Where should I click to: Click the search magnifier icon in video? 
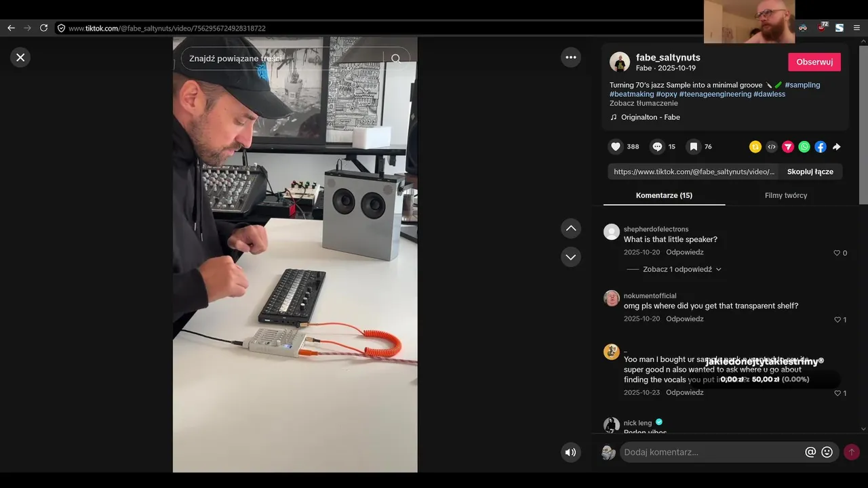(396, 59)
